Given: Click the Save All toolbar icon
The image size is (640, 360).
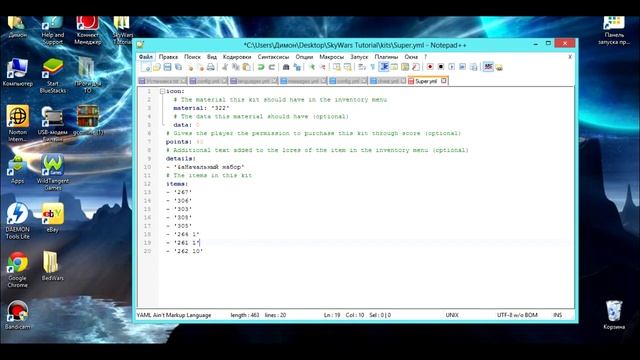Looking at the screenshot, I should coord(178,67).
